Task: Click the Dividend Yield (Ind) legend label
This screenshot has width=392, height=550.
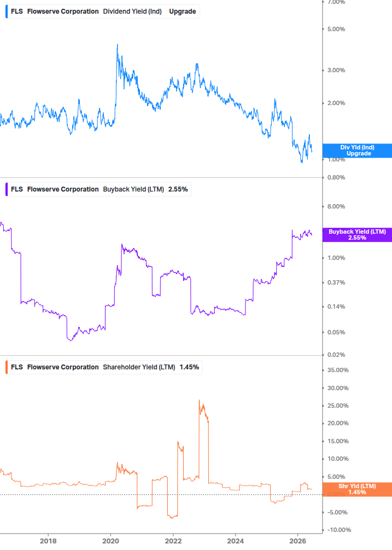Action: [132, 11]
